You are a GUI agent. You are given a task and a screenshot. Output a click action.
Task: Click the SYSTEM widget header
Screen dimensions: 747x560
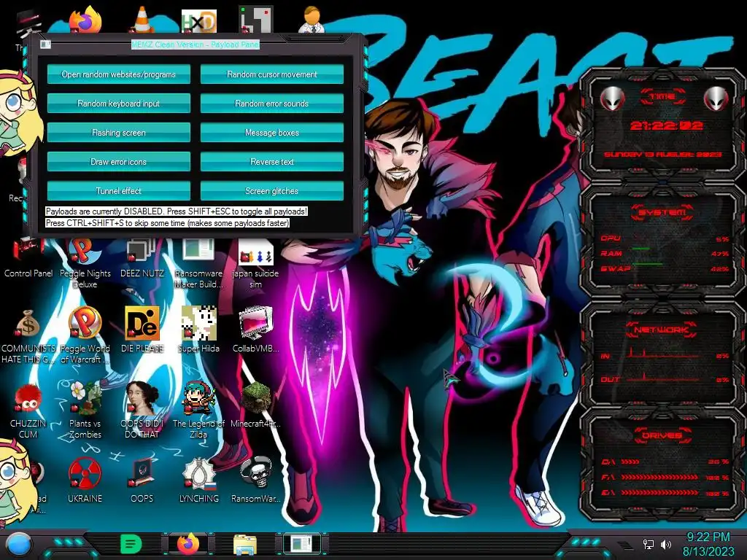[x=662, y=212]
